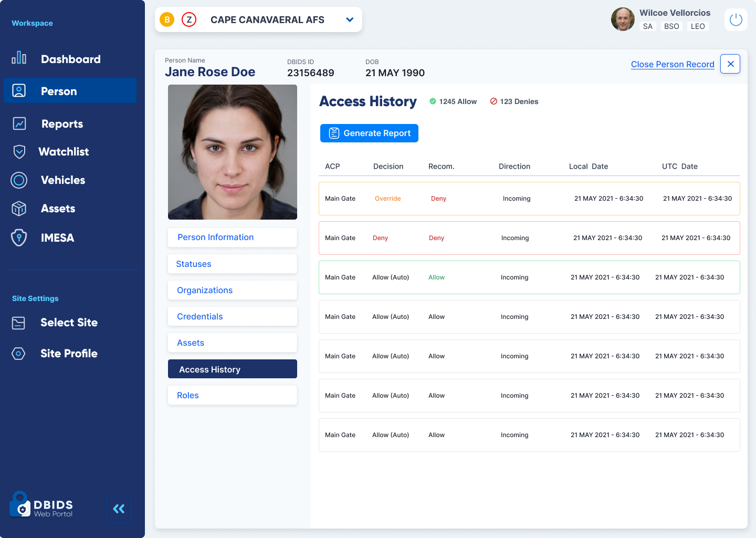Click DOB 21 MAY 1990
Viewport: 756px width, 538px height.
(x=395, y=73)
